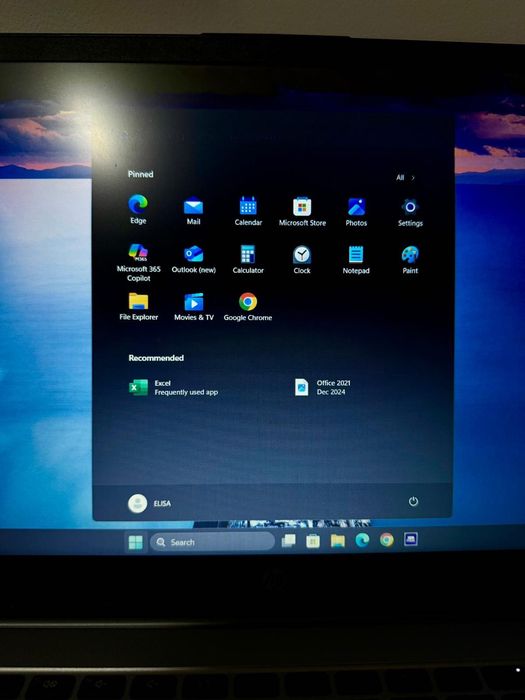Open the Calculator app

(x=248, y=259)
